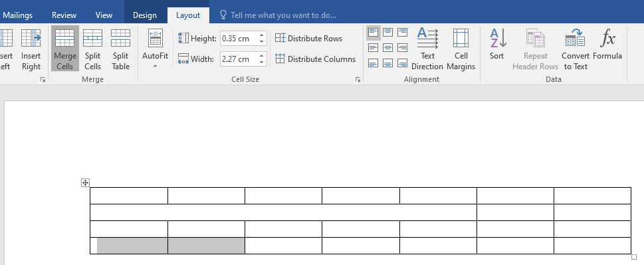Click the first cell of the top row
Screen dimensions: 644x265
click(x=129, y=196)
